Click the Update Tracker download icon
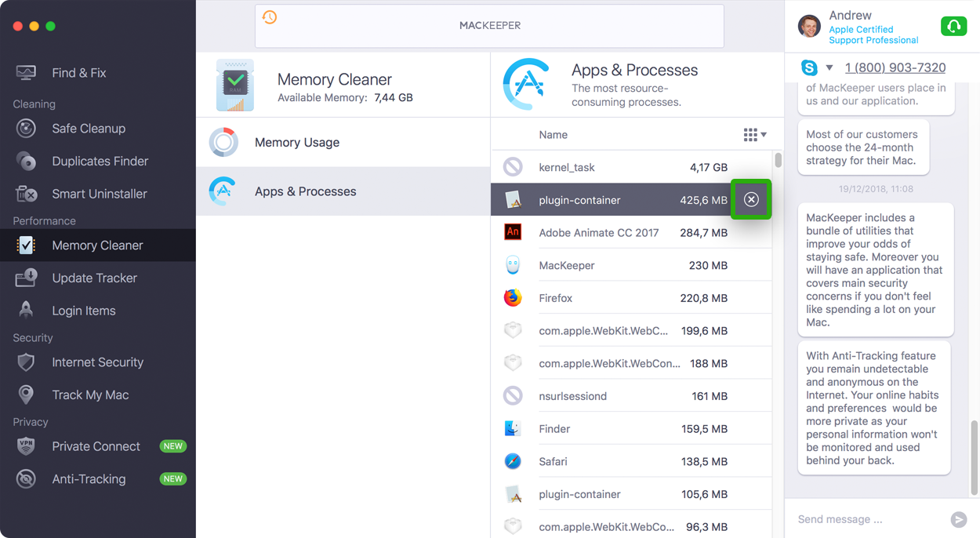The width and height of the screenshot is (980, 538). tap(26, 278)
